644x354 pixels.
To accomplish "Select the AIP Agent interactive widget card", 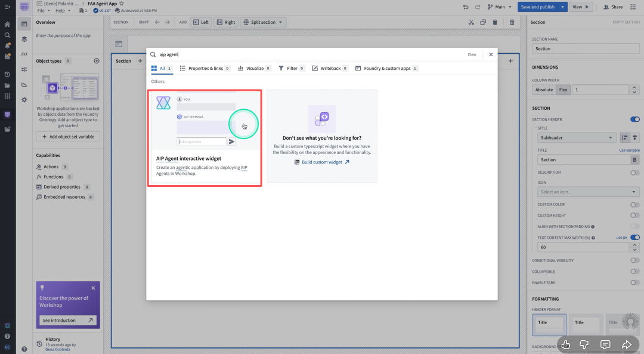I will (x=205, y=138).
